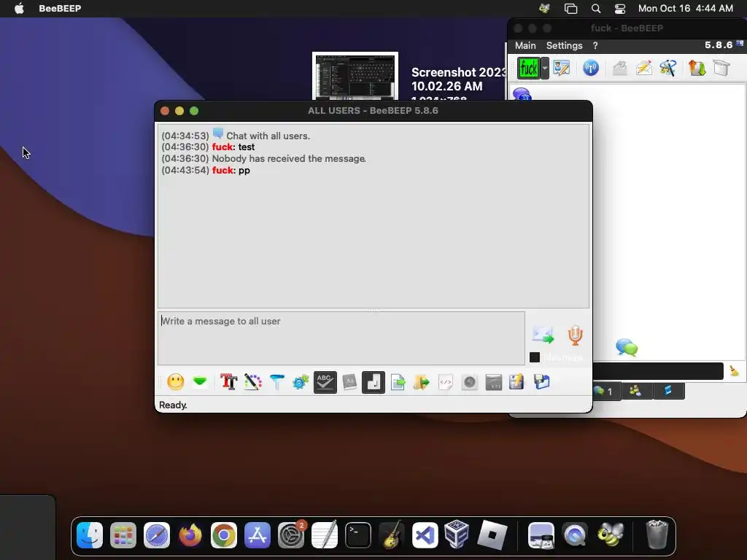This screenshot has height=560, width=747.
Task: Click the dark grey window-shaped icon
Action: click(494, 382)
